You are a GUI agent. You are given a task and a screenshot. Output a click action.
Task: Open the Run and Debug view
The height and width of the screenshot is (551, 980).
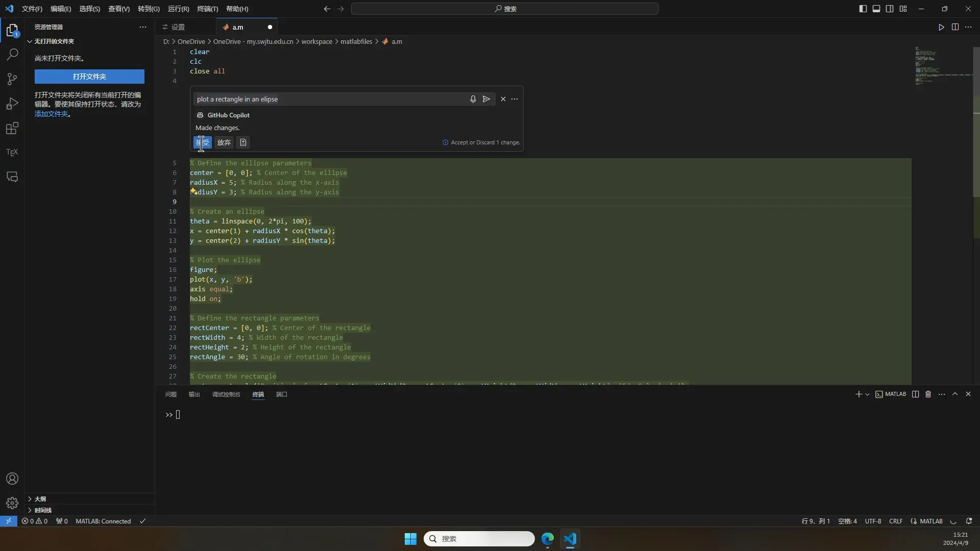pyautogui.click(x=12, y=104)
